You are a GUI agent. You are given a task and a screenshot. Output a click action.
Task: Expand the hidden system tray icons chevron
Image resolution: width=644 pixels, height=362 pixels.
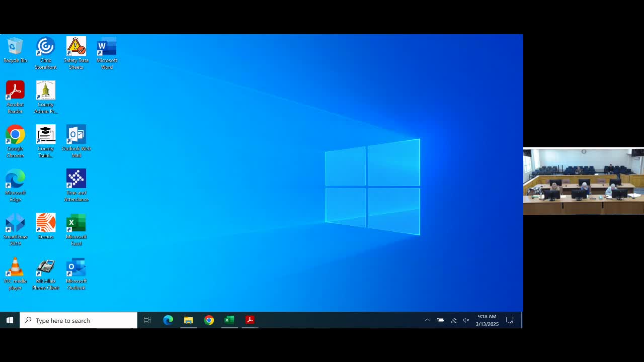[427, 320]
